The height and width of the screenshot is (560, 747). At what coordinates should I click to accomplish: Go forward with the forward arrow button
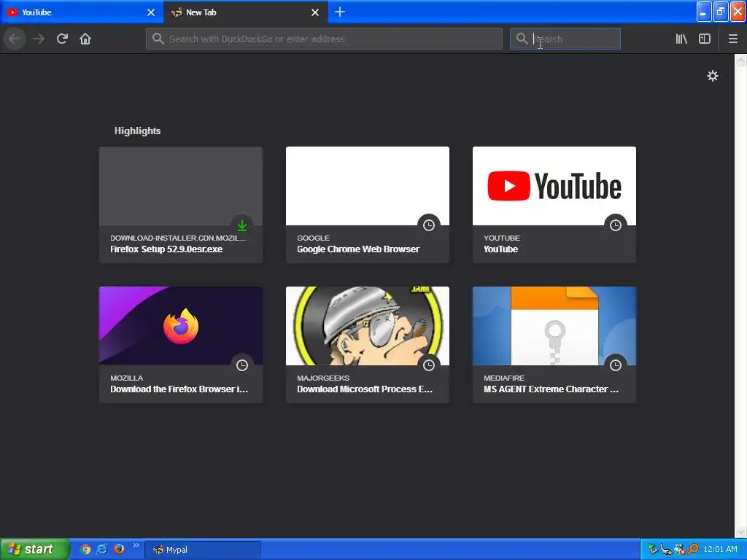39,39
